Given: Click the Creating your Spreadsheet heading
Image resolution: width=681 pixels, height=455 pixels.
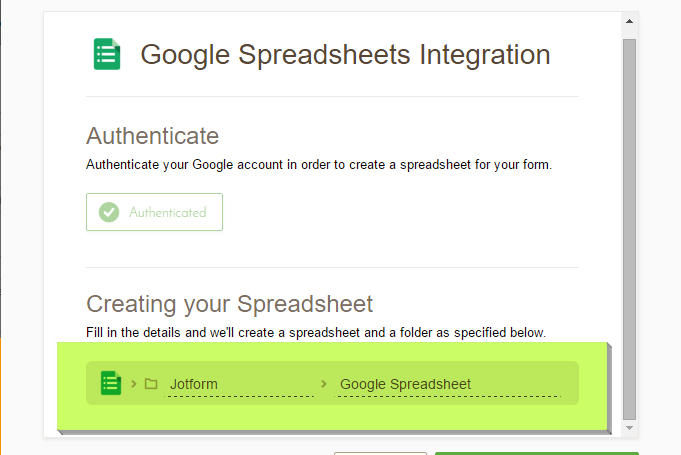Looking at the screenshot, I should coord(229,304).
